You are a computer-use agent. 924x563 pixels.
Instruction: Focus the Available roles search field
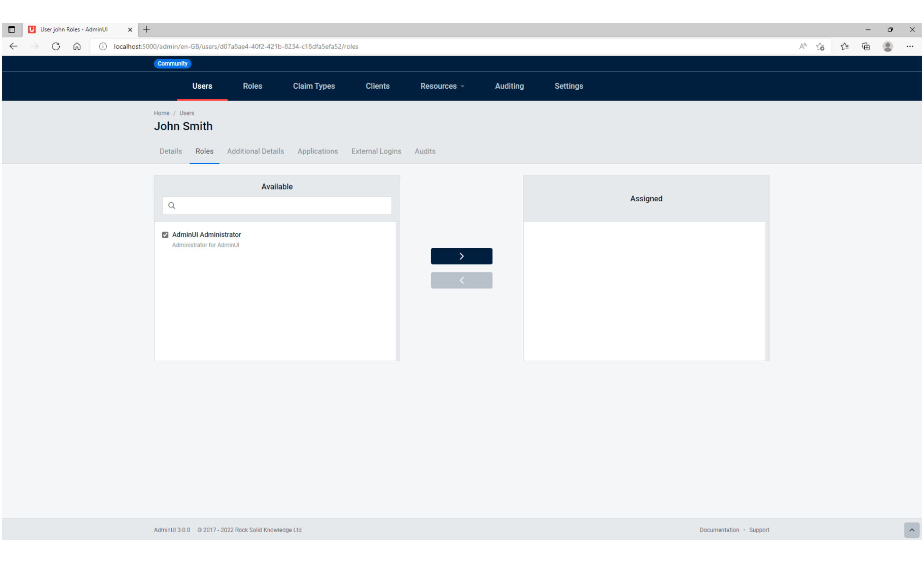point(277,206)
